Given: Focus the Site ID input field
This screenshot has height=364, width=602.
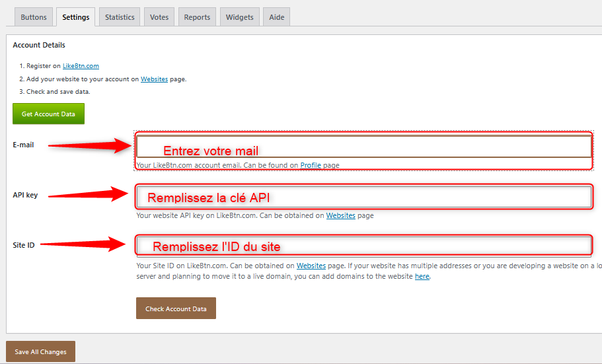Looking at the screenshot, I should (x=364, y=246).
